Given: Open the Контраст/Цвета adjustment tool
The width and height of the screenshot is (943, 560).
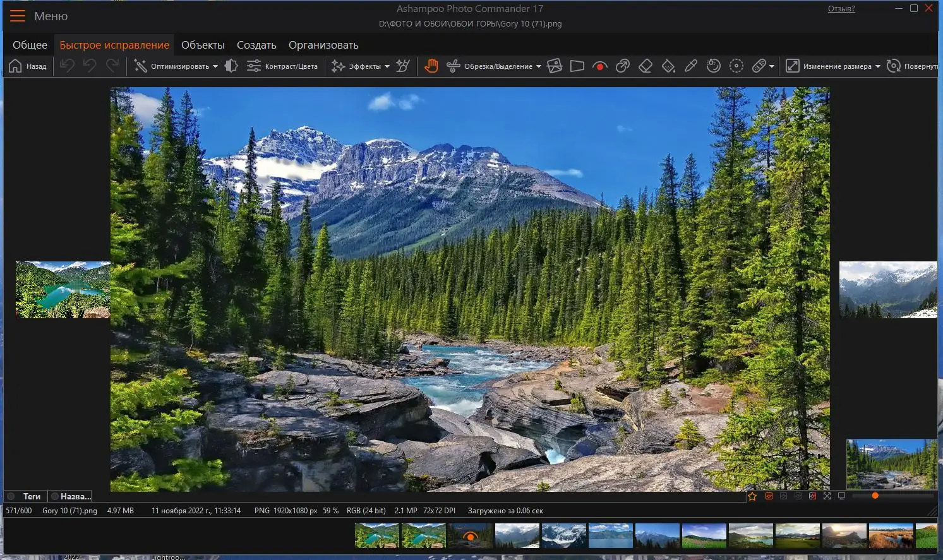Looking at the screenshot, I should click(x=282, y=66).
